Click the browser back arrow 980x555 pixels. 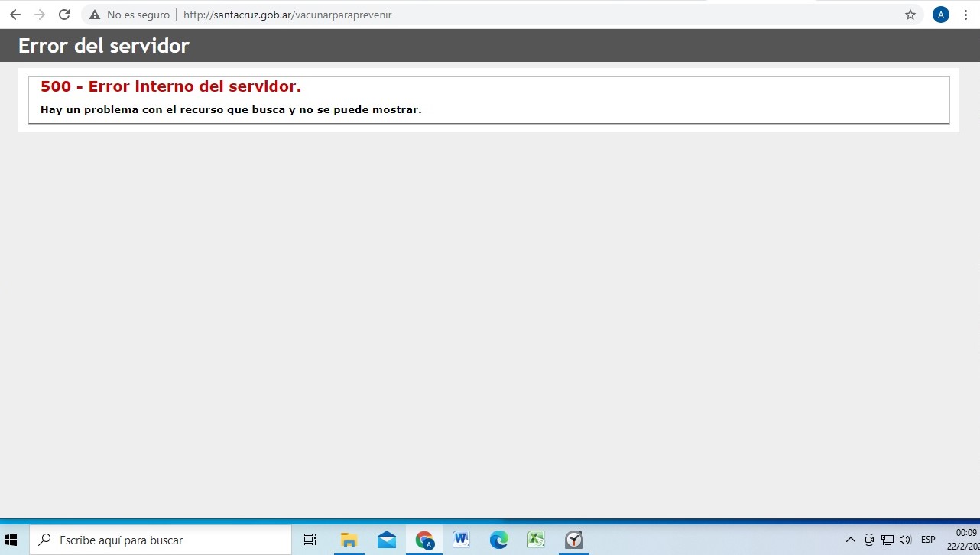pos(15,15)
